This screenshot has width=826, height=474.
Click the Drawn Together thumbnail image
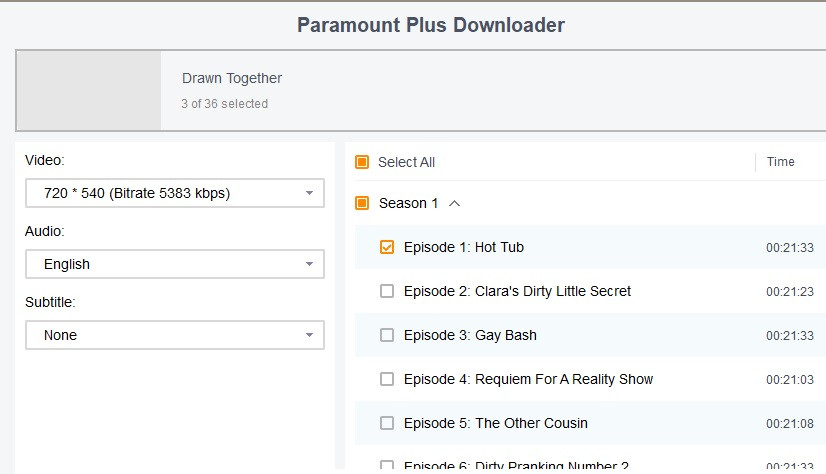tap(89, 91)
